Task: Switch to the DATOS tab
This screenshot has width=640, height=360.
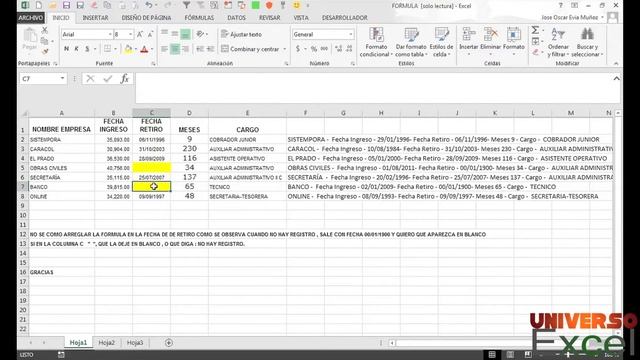Action: click(x=236, y=18)
